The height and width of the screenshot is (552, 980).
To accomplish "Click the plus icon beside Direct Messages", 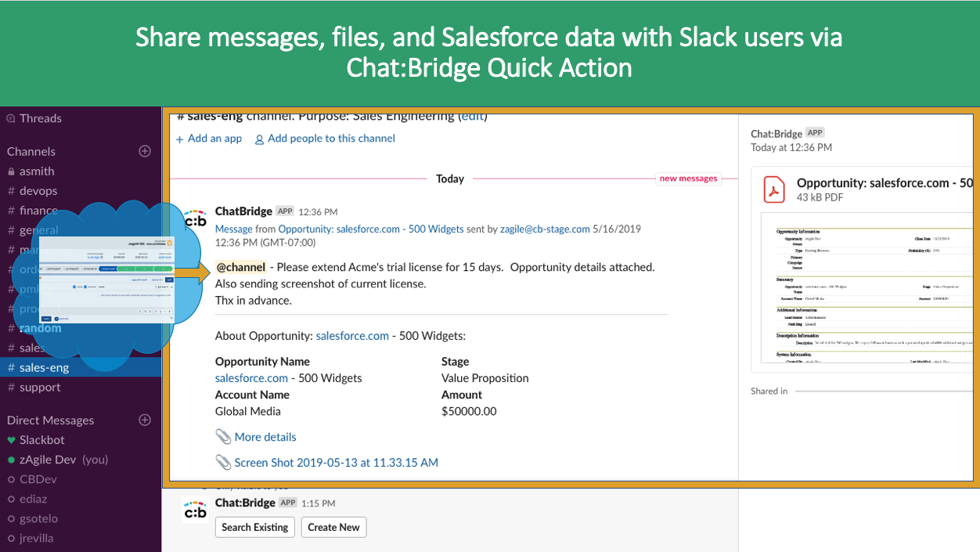I will click(x=145, y=420).
